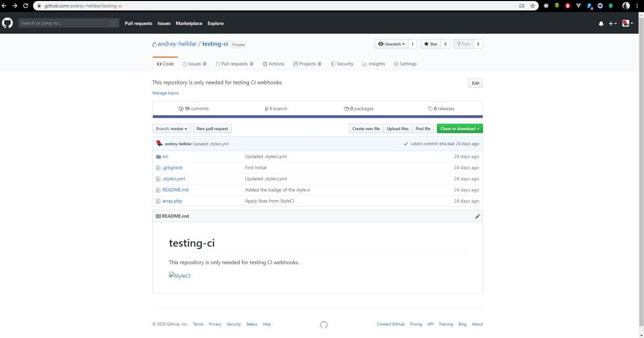Click the address bar URL
Screen dimensions: 644x338
(x=83, y=6)
